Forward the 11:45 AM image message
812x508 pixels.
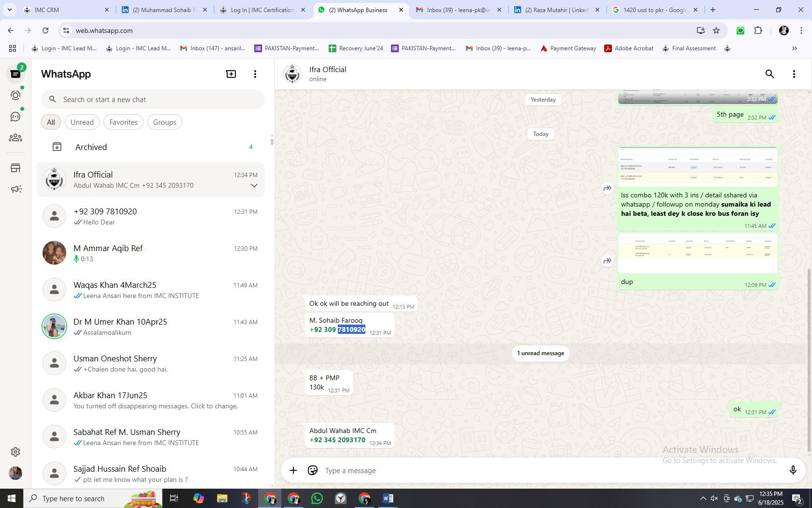(x=607, y=188)
